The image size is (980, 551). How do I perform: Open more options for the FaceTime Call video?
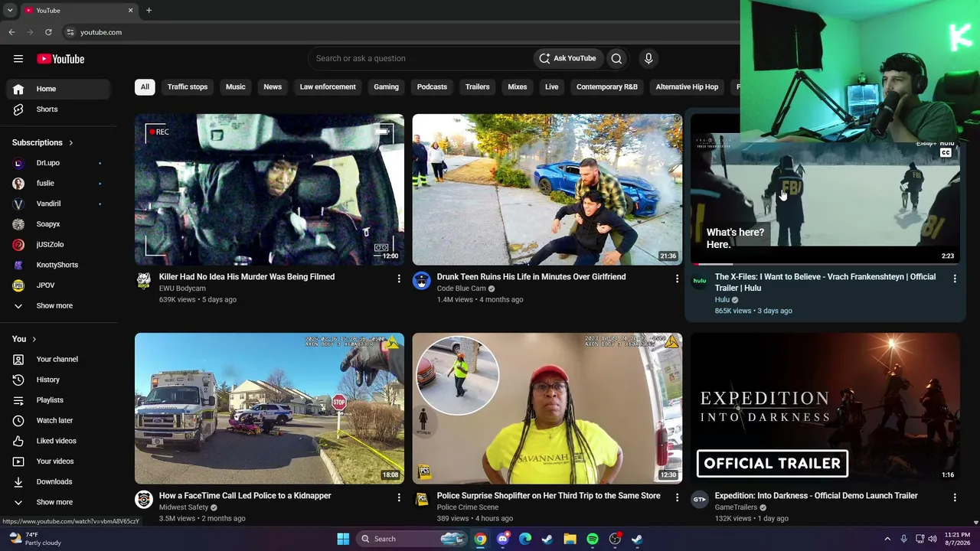tap(399, 497)
